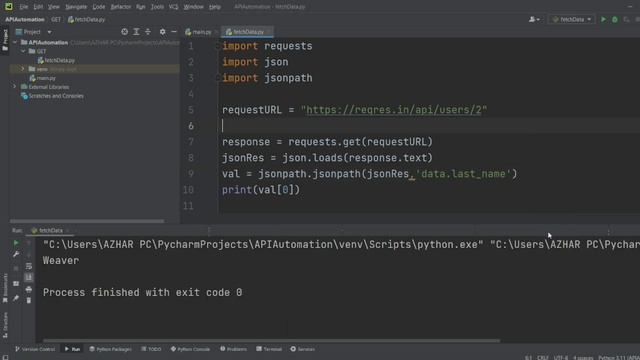640x360 pixels.
Task: Open Project side tool window stripe
Action: coord(5,40)
